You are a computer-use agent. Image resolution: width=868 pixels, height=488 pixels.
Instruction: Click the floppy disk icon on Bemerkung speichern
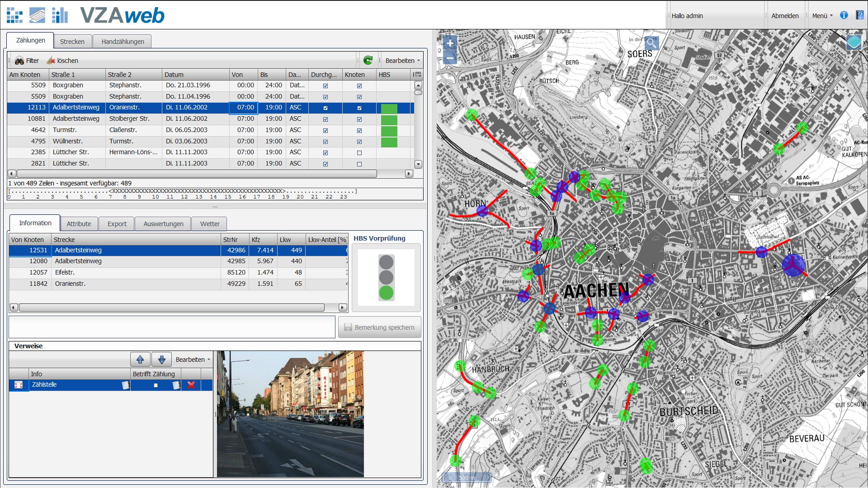348,327
